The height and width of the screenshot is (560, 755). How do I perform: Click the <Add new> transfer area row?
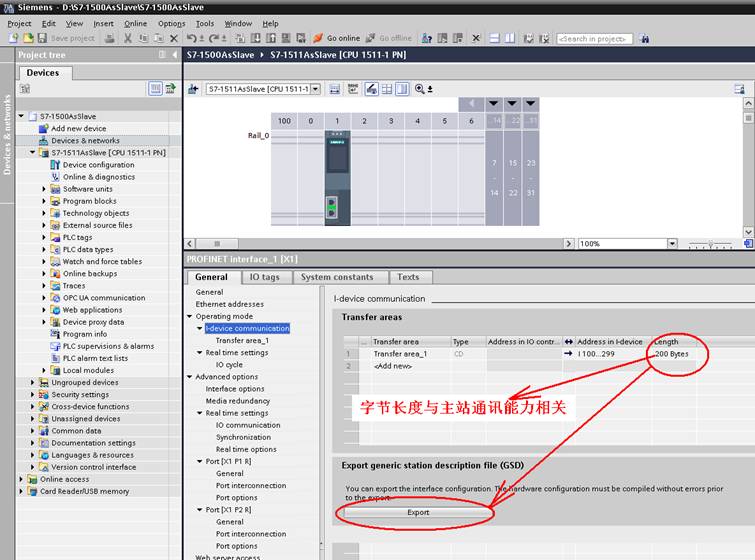[393, 366]
